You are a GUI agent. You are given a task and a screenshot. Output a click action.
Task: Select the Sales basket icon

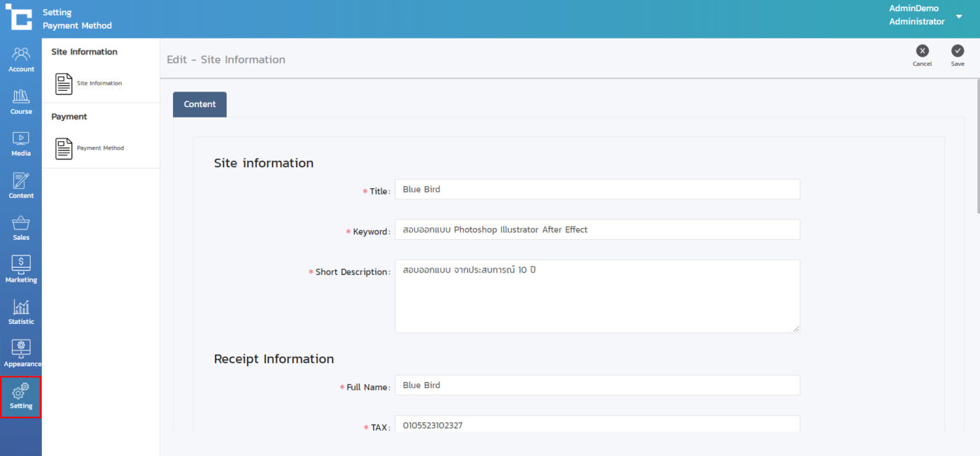click(21, 227)
